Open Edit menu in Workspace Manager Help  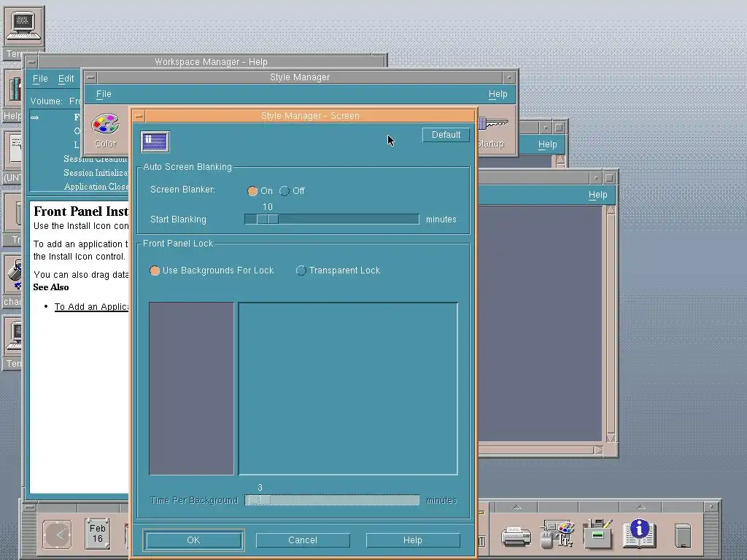[66, 79]
